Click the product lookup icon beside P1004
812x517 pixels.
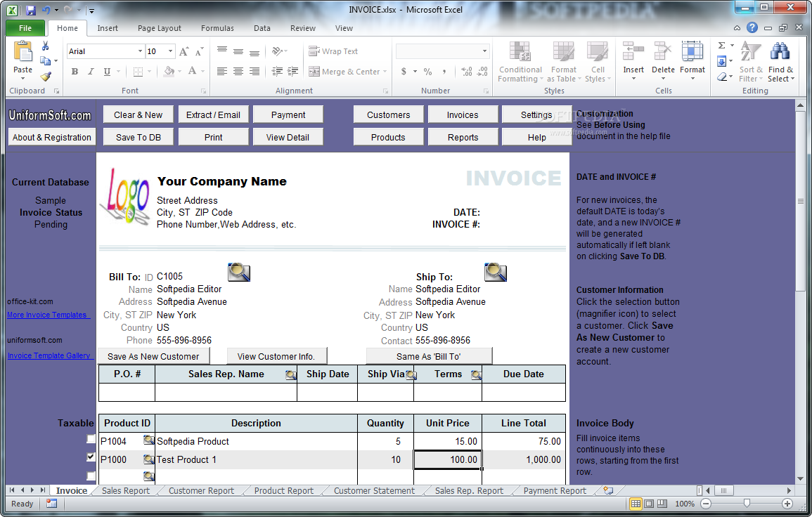(148, 440)
